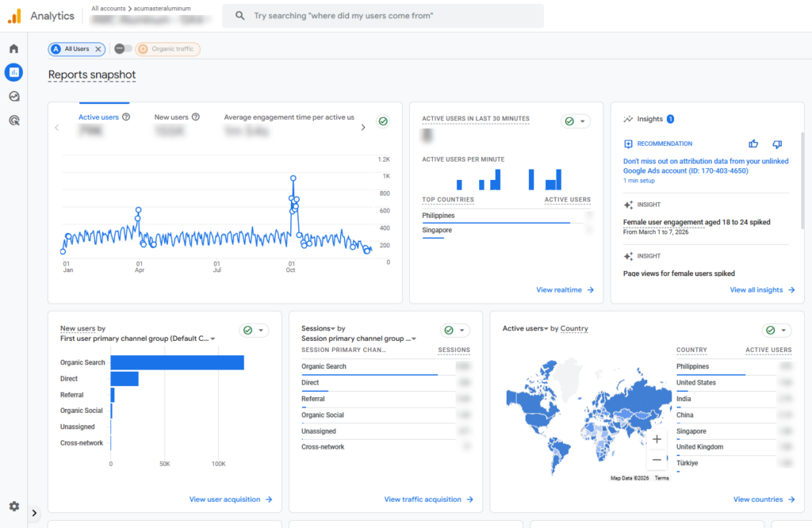Enable the Organic traffic comparison chip
Image resolution: width=812 pixels, height=528 pixels.
(167, 49)
